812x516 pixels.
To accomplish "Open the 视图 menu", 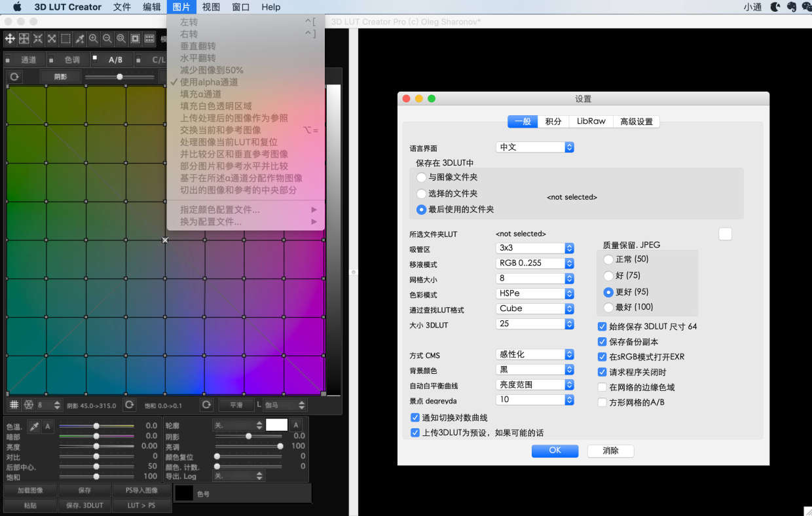I will pos(211,7).
